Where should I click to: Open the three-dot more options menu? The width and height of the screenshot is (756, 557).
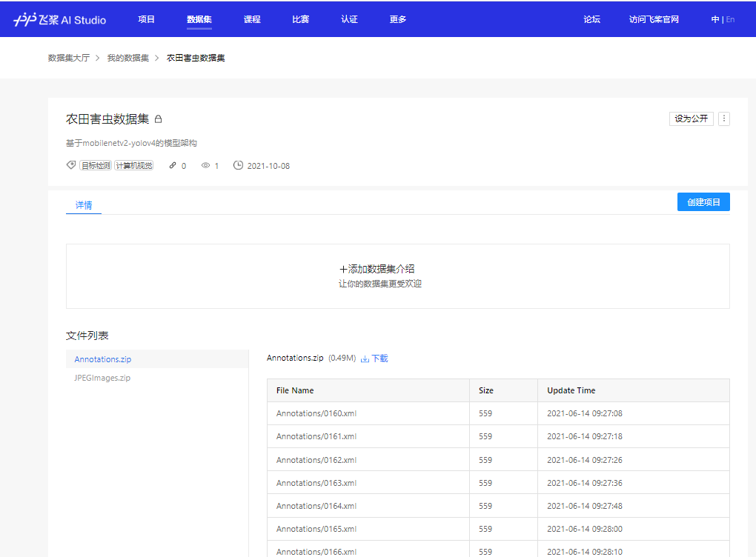click(x=724, y=119)
